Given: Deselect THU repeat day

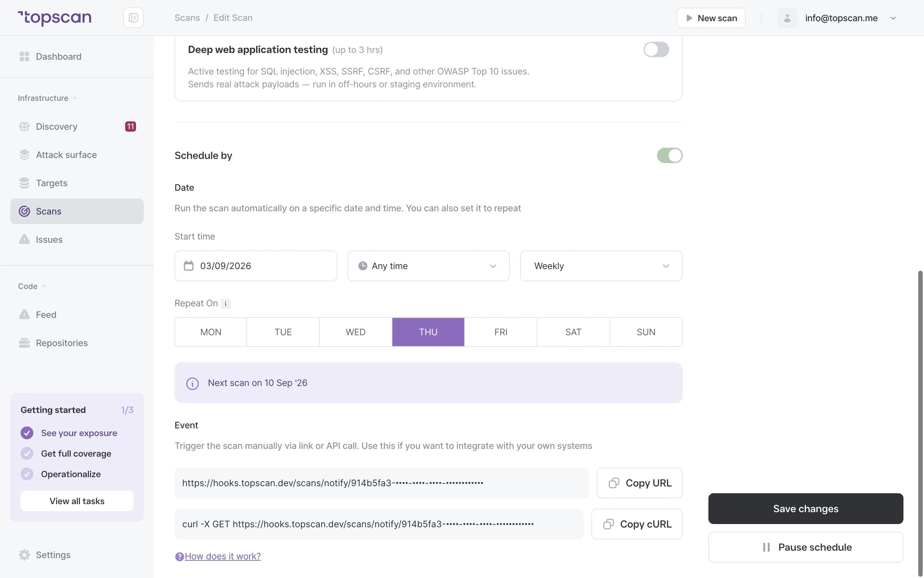Looking at the screenshot, I should pos(428,332).
